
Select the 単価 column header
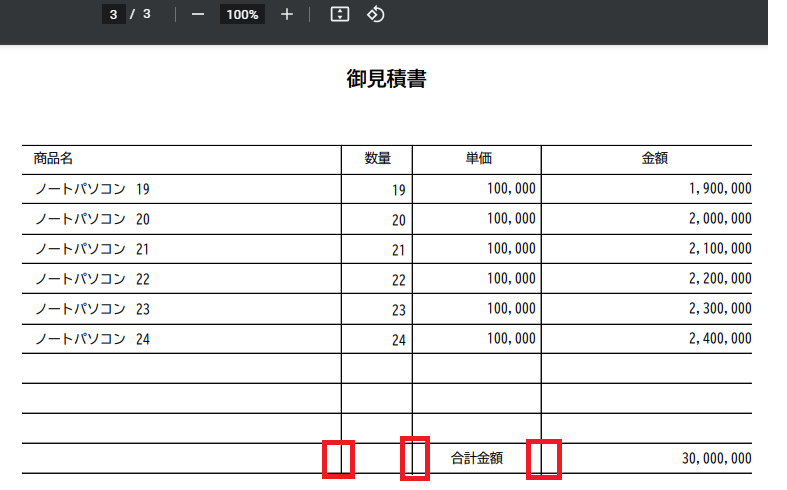point(477,159)
